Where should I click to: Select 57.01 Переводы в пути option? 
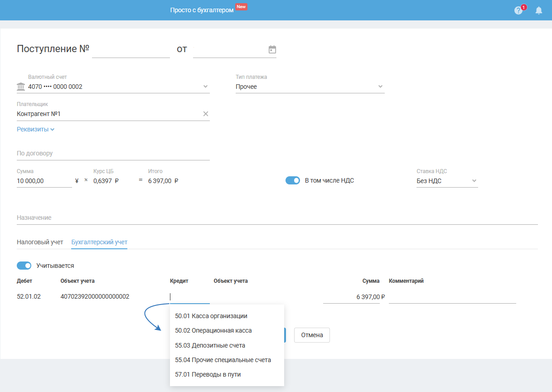pos(208,374)
